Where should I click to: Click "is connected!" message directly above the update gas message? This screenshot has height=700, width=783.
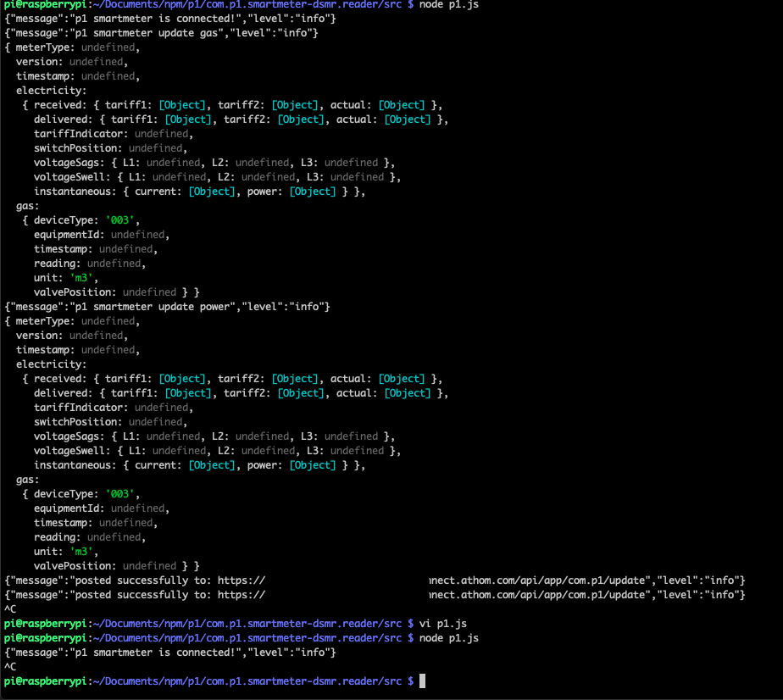(170, 19)
